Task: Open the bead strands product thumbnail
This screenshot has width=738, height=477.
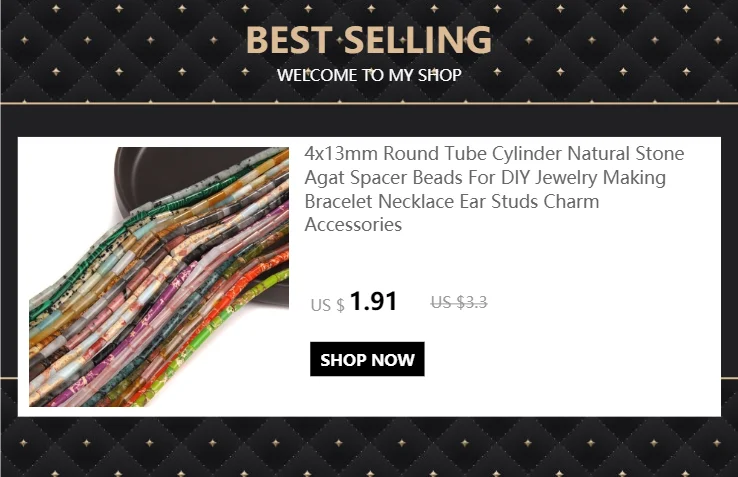Action: tap(159, 277)
